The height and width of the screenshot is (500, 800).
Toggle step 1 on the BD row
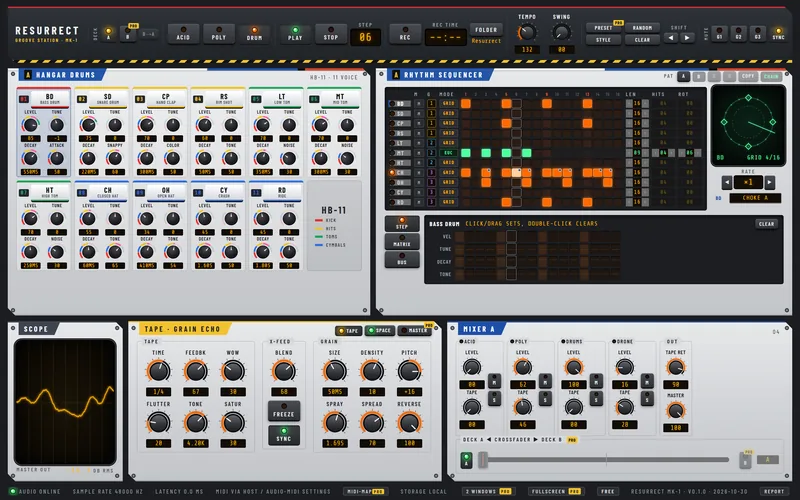click(x=466, y=104)
